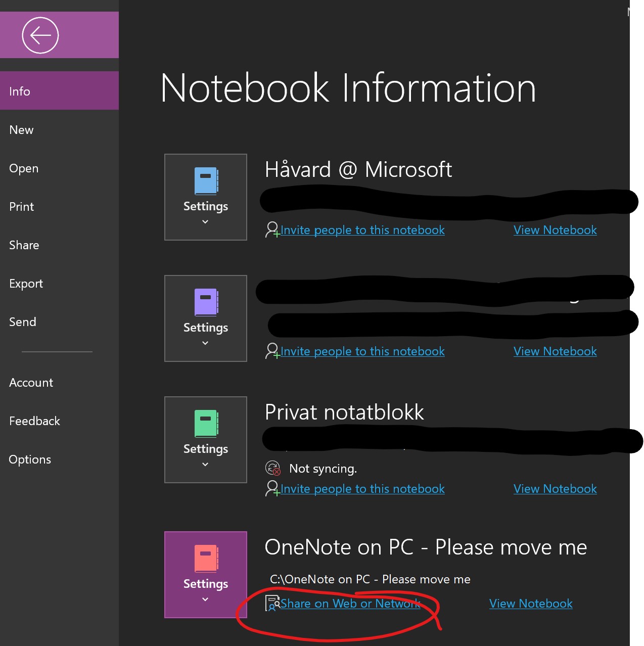Open Options from the sidebar
Viewport: 644px width, 646px height.
(30, 459)
